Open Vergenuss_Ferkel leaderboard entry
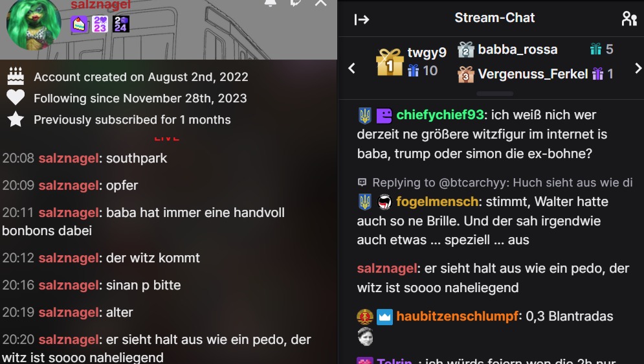Viewport: 644px width, 364px height. point(533,74)
